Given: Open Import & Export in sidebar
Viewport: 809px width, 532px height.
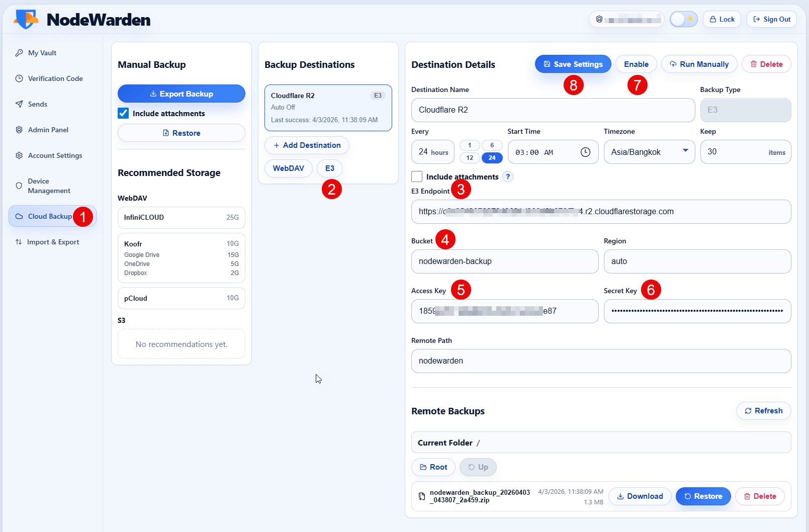Looking at the screenshot, I should click(x=53, y=242).
